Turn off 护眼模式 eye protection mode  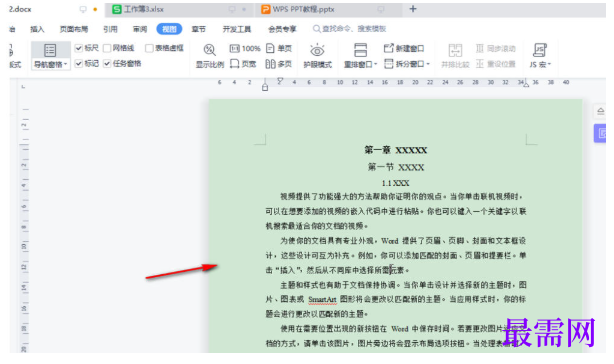coord(317,56)
